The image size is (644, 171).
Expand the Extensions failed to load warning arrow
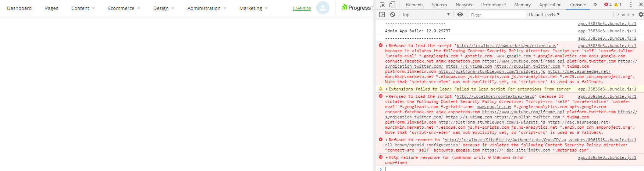pyautogui.click(x=387, y=89)
